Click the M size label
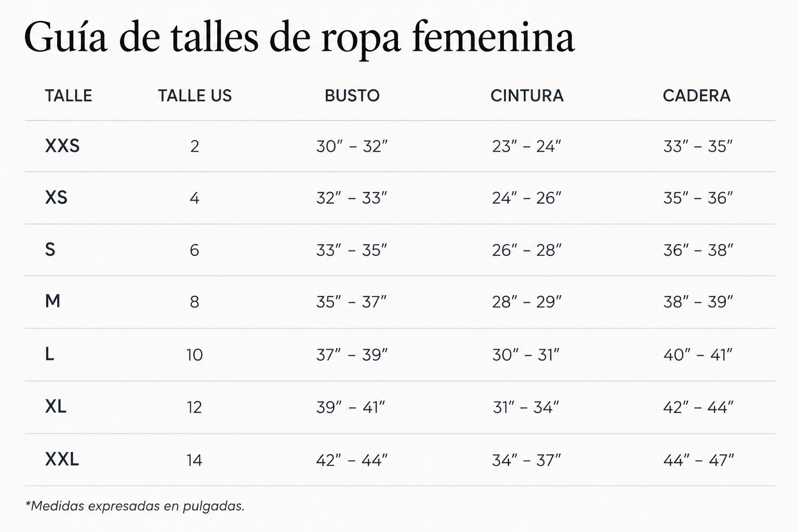 52,301
